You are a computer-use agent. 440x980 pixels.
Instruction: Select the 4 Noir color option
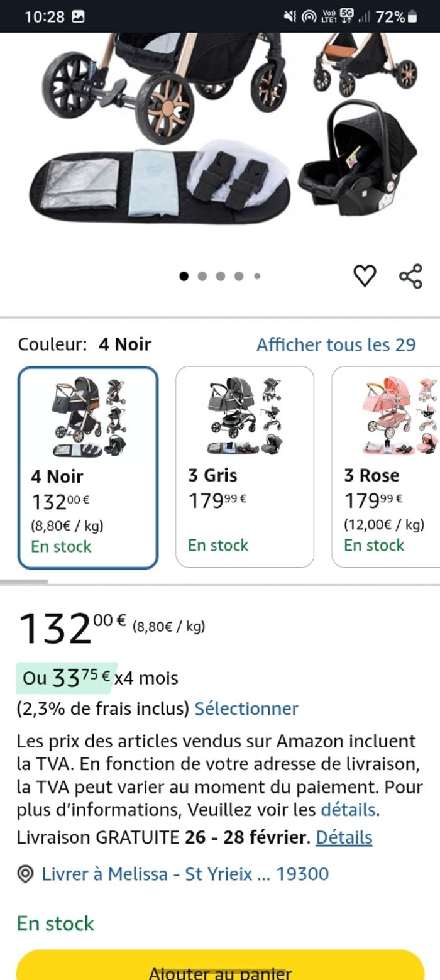click(x=88, y=467)
